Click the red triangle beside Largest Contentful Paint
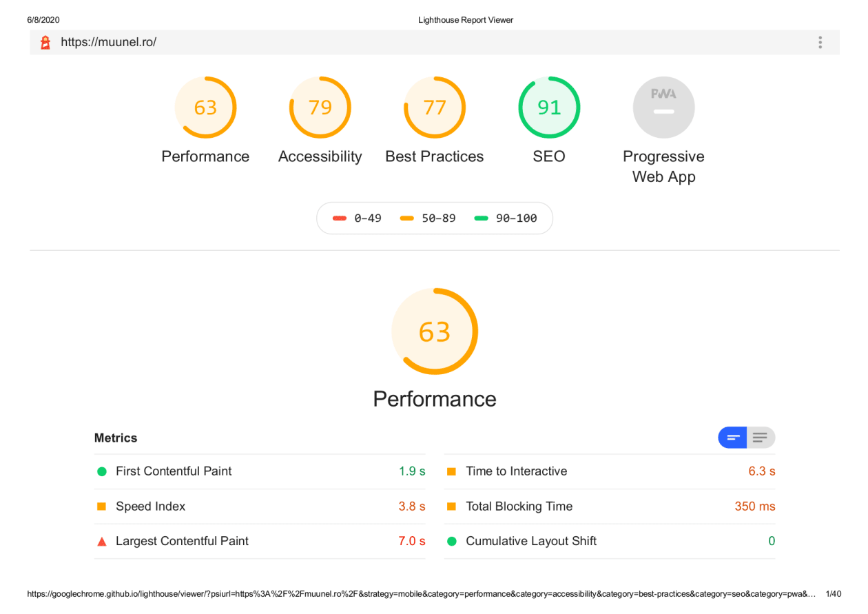This screenshot has height=614, width=868. 102,541
